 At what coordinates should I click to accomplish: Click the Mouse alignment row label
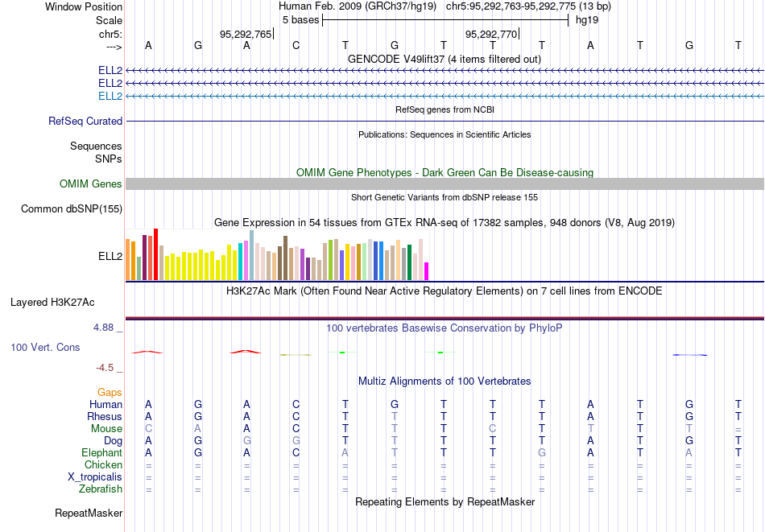pos(106,429)
